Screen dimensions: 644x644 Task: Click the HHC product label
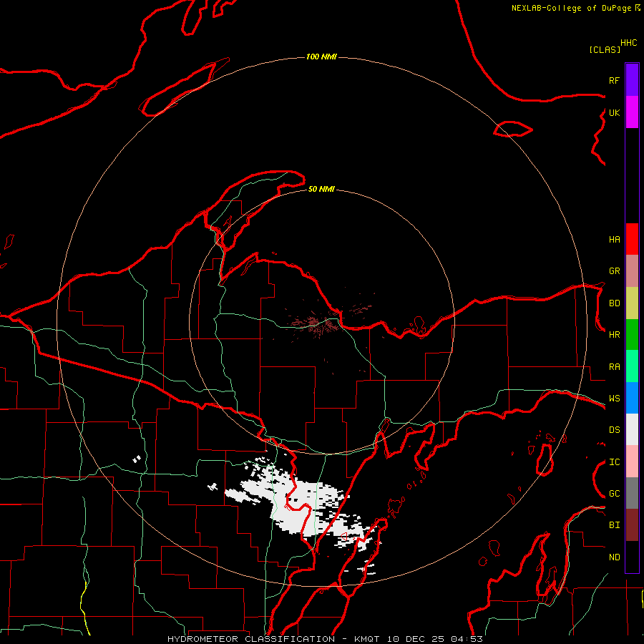[628, 43]
